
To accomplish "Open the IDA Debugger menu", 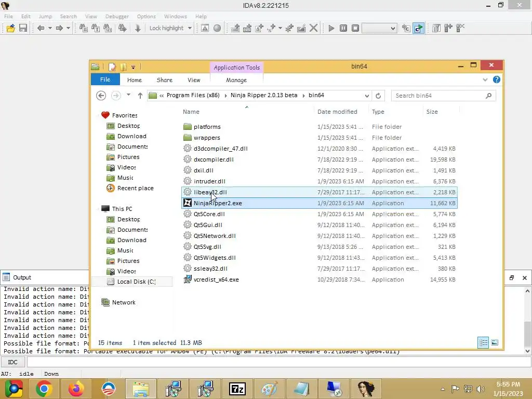I will click(x=117, y=16).
